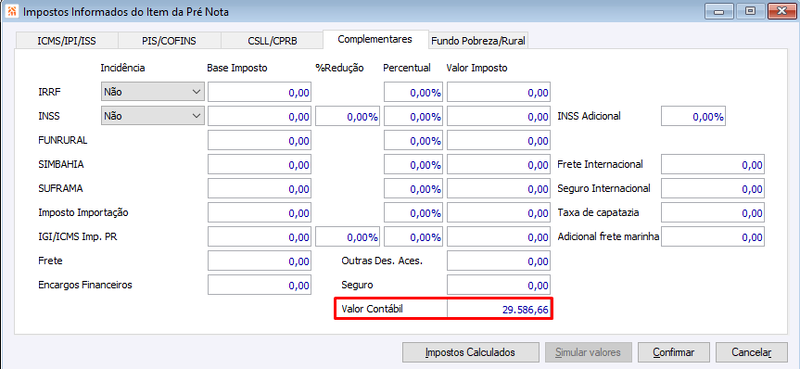Click the Base Imposto column header label
The image size is (800, 369).
tap(237, 68)
